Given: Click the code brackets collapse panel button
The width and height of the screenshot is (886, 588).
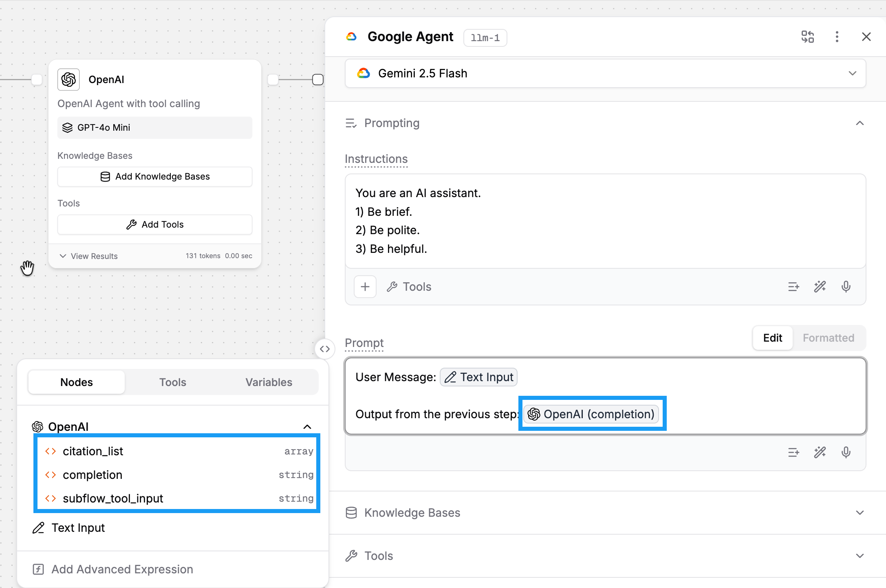Looking at the screenshot, I should [x=324, y=349].
